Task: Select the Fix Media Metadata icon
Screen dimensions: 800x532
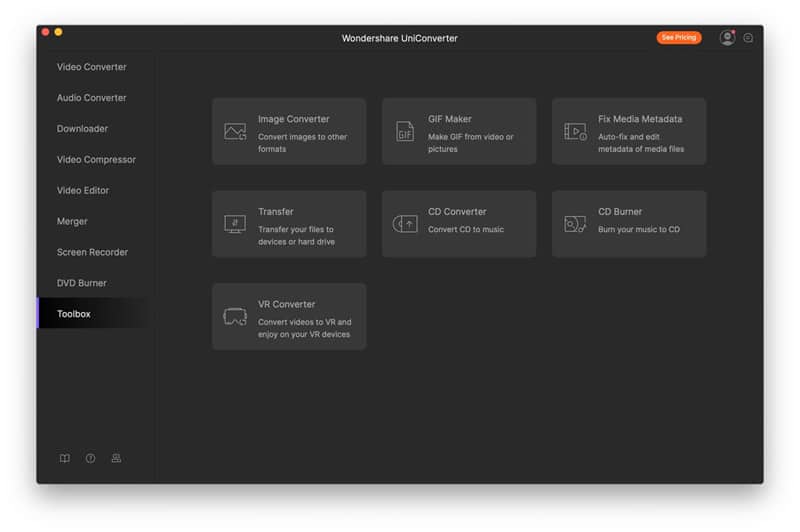Action: point(576,132)
